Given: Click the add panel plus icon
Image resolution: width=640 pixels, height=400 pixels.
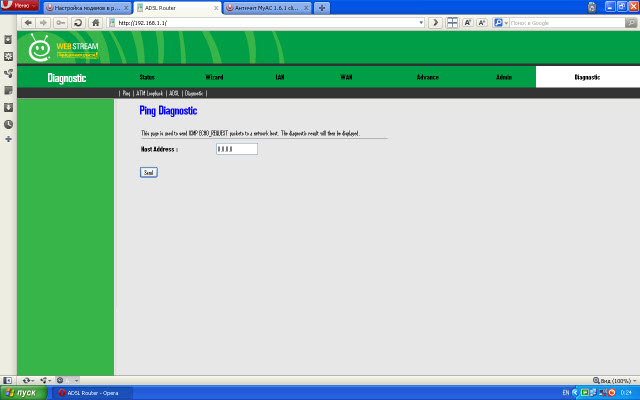Looking at the screenshot, I should 8,139.
